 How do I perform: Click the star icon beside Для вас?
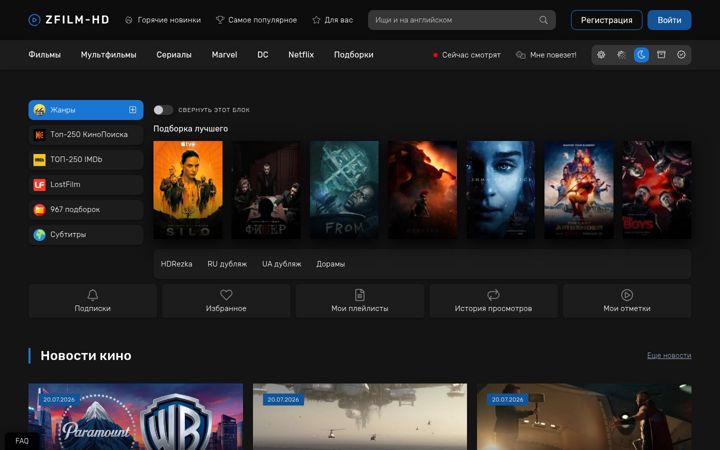(x=316, y=20)
